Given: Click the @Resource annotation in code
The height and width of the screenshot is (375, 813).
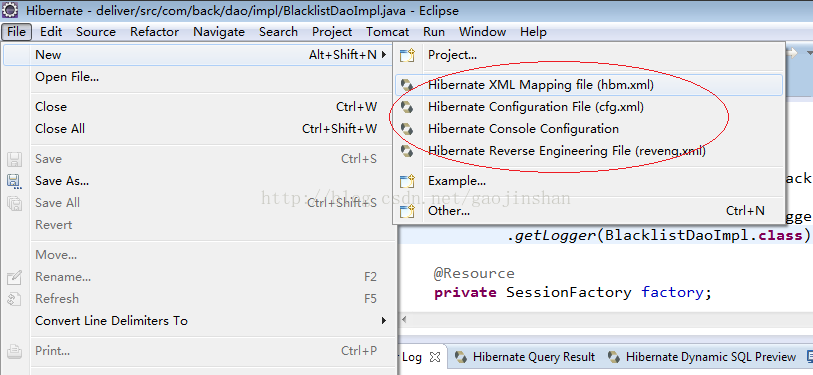Looking at the screenshot, I should tap(474, 274).
